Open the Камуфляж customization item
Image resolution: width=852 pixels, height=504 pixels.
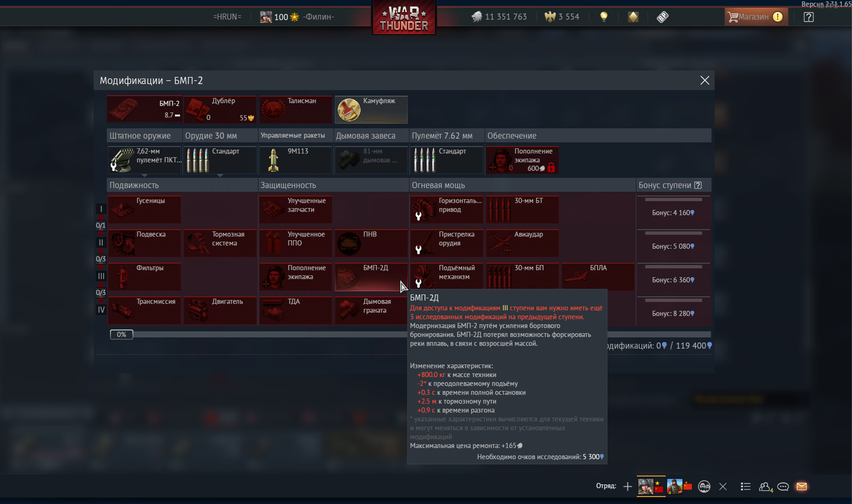[371, 109]
